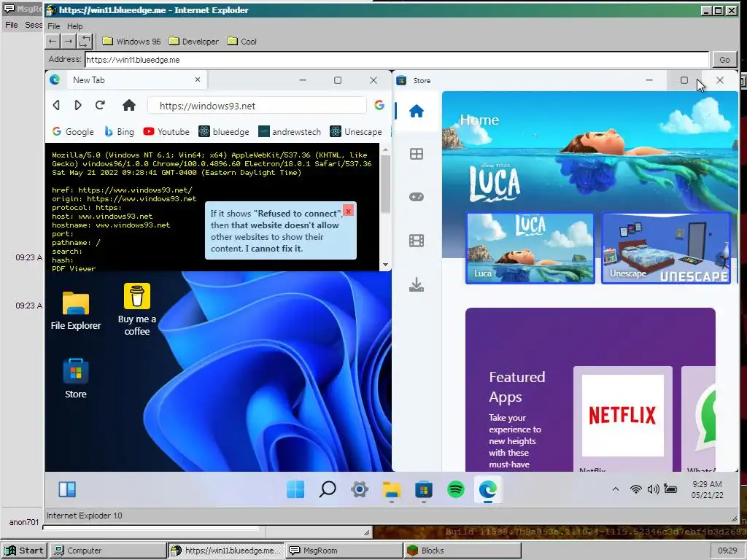
Task: Open the Cool bookmark folder
Action: pyautogui.click(x=241, y=42)
